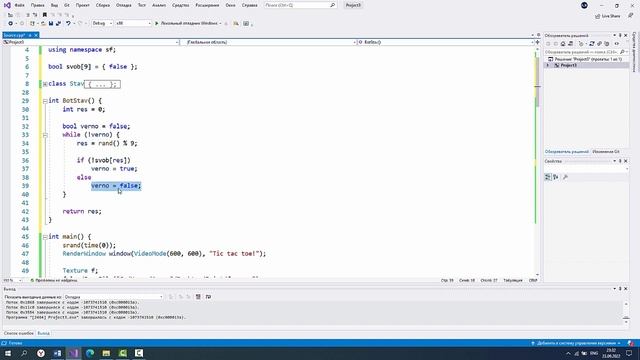Open the BotStav() member dropdown
The image size is (640, 360).
(x=446, y=42)
